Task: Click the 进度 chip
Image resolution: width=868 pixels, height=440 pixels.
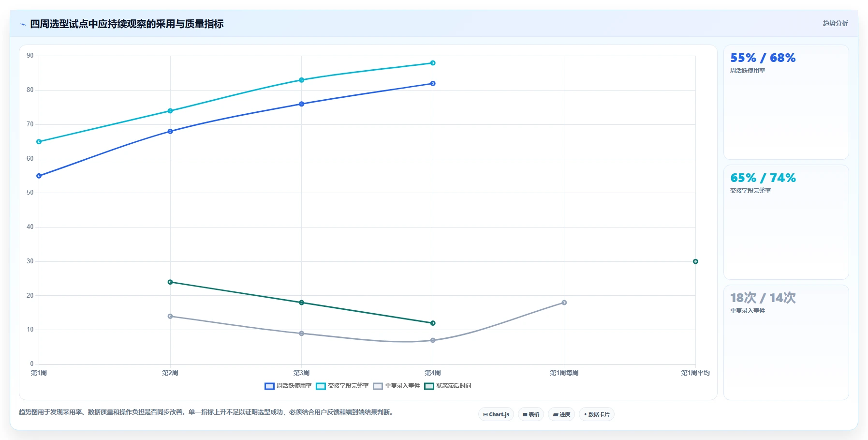Action: (561, 414)
